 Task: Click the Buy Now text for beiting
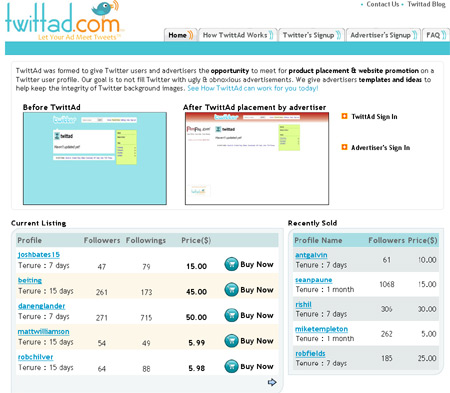click(x=257, y=290)
